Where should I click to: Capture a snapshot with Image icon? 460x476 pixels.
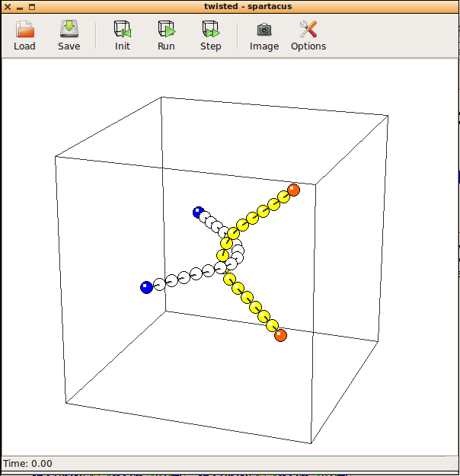click(264, 29)
